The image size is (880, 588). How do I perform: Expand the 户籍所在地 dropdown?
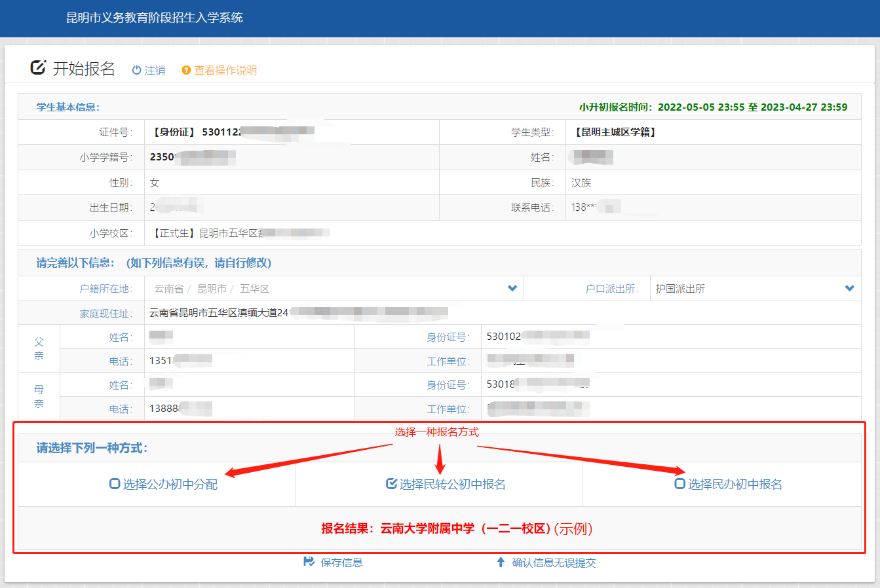click(512, 288)
